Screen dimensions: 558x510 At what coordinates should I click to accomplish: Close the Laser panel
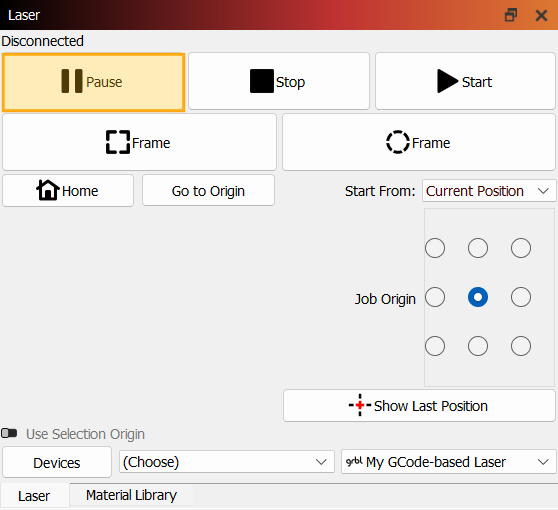(x=541, y=15)
